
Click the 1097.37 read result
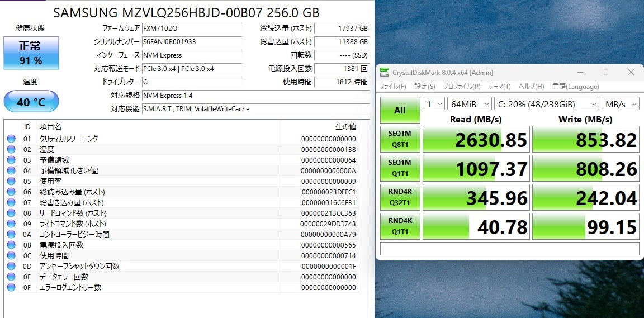476,168
